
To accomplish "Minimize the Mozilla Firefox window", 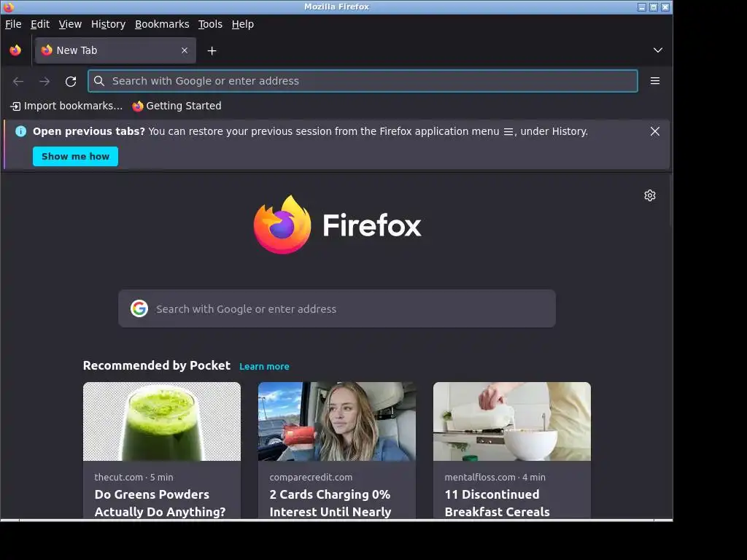I will click(642, 7).
